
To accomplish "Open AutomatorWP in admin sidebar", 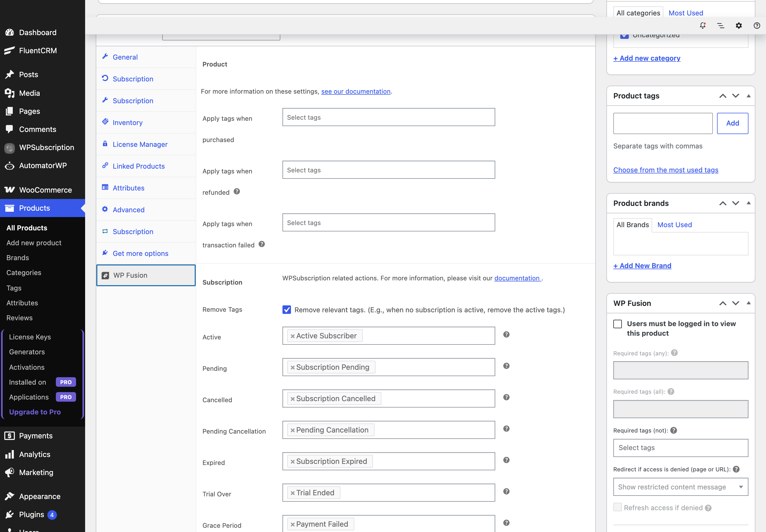I will [x=42, y=165].
